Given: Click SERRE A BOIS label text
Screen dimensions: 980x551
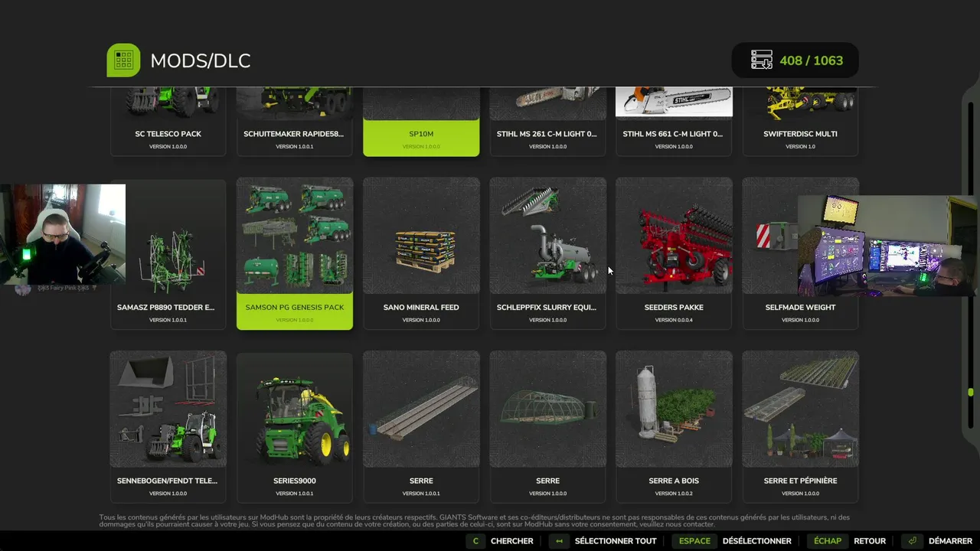Looking at the screenshot, I should point(674,481).
